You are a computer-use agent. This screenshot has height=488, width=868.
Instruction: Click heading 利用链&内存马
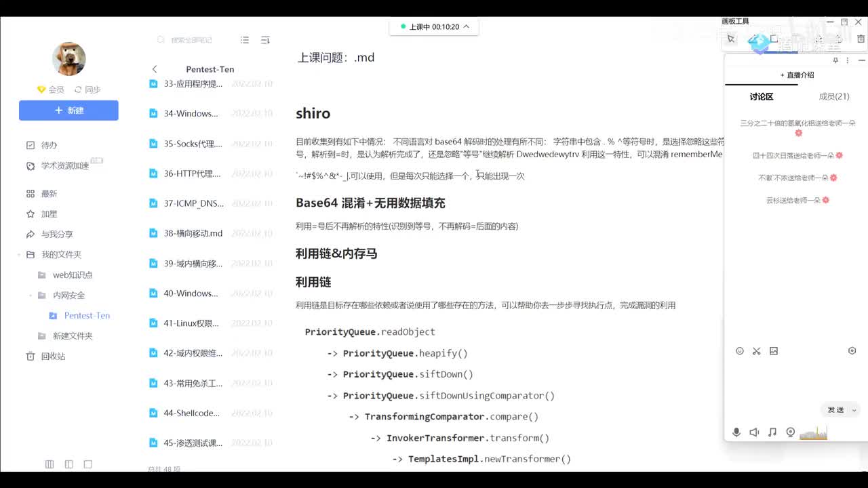pyautogui.click(x=336, y=253)
